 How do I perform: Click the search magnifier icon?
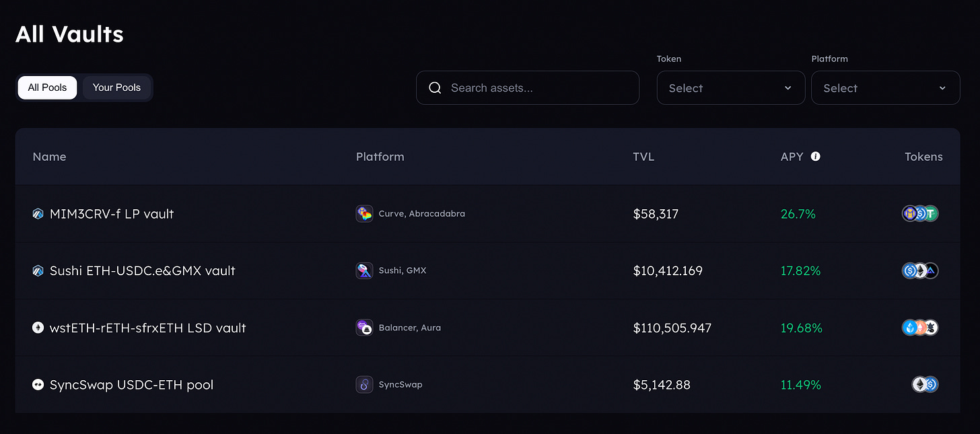(435, 88)
